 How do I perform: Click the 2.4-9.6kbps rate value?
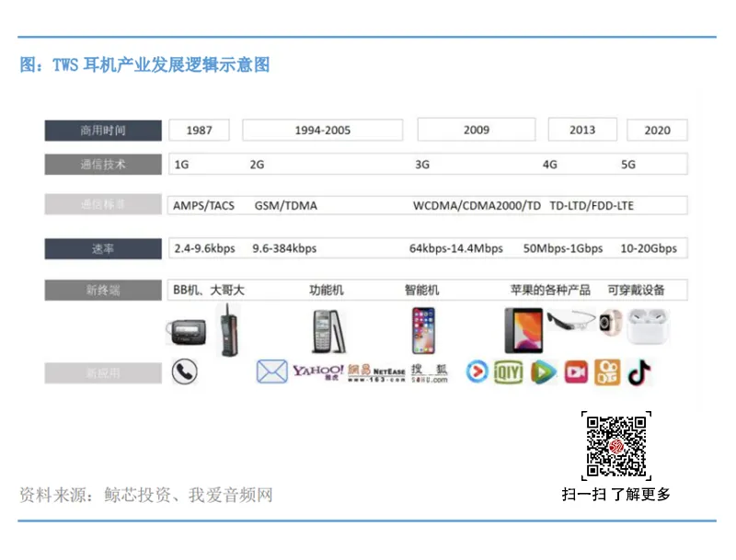(204, 248)
